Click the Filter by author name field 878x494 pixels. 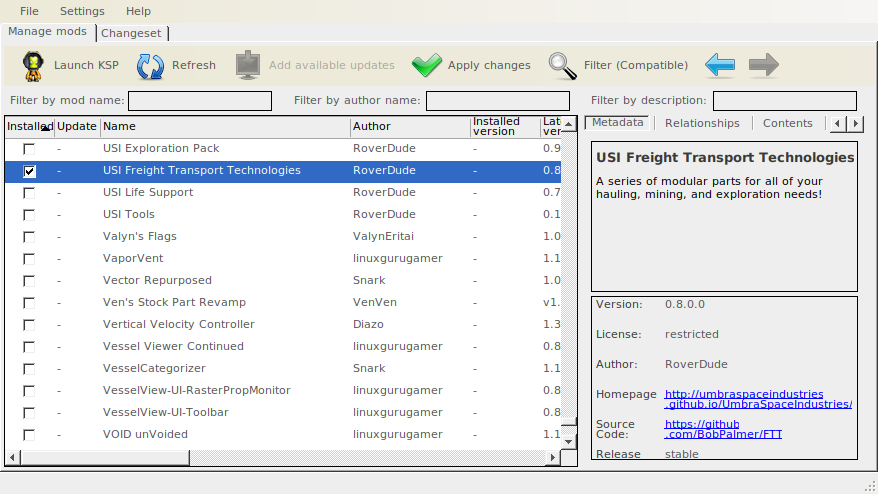498,101
